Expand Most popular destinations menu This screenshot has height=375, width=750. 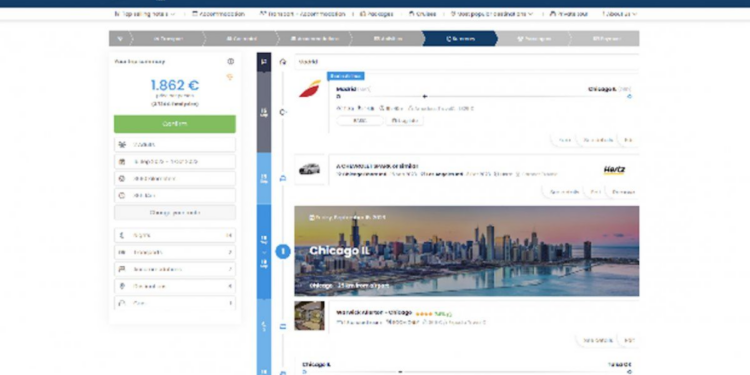click(x=492, y=14)
